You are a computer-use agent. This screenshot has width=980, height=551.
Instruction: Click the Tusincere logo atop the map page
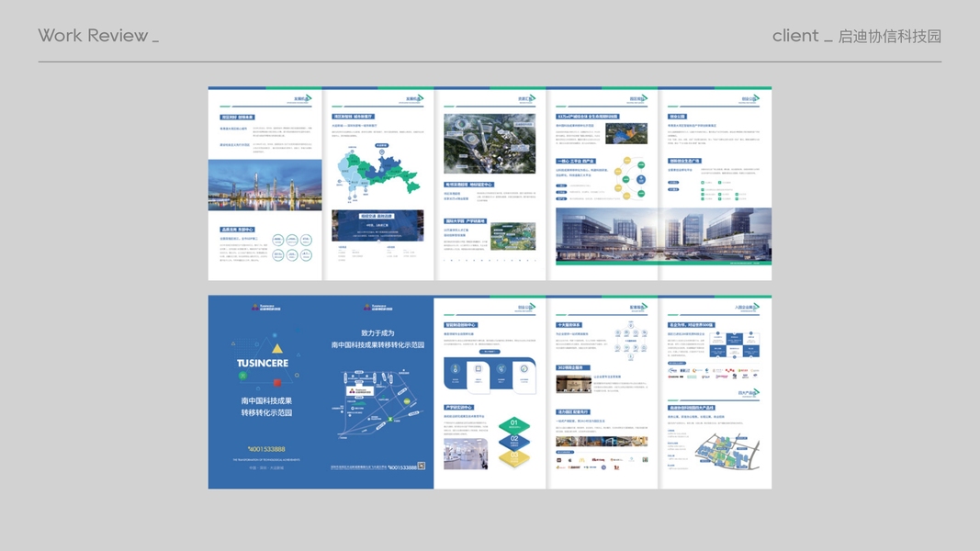coord(377,308)
